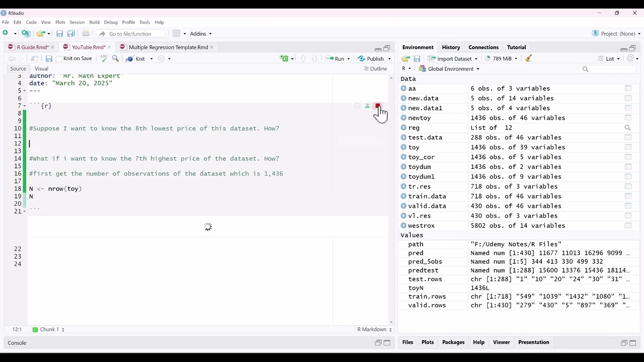Click the Find/Replace magnifier icon

click(x=115, y=58)
